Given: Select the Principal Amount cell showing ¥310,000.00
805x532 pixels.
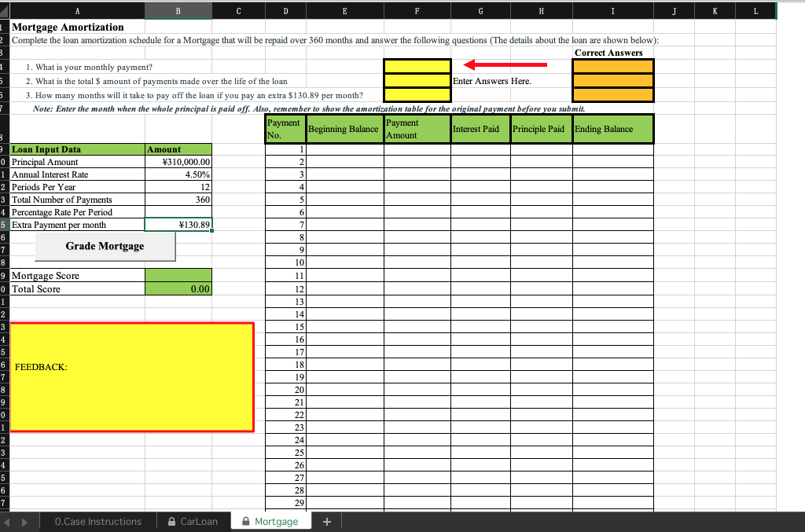Looking at the screenshot, I should [178, 162].
